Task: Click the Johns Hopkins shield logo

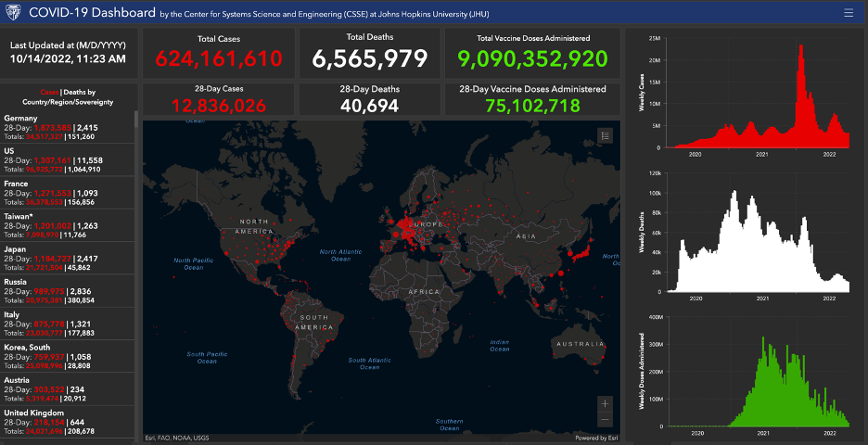Action: [x=13, y=12]
